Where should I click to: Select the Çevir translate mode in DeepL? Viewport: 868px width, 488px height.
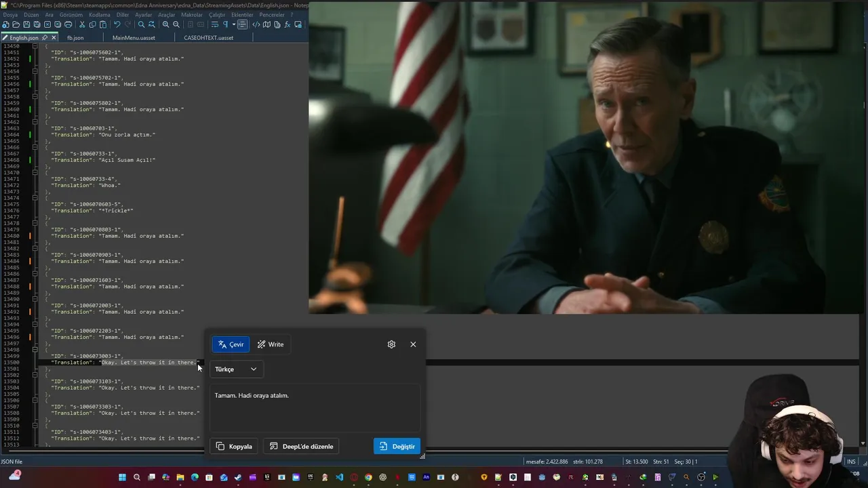pyautogui.click(x=231, y=344)
